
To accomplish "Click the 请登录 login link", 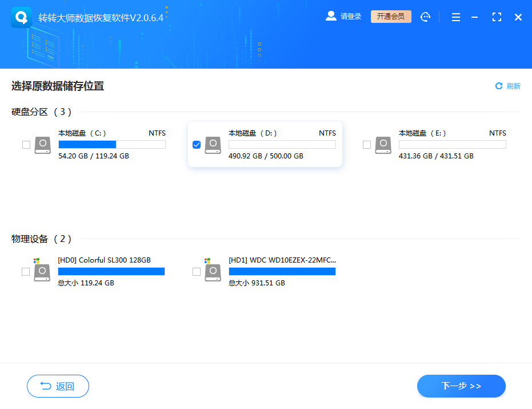I will [x=351, y=17].
